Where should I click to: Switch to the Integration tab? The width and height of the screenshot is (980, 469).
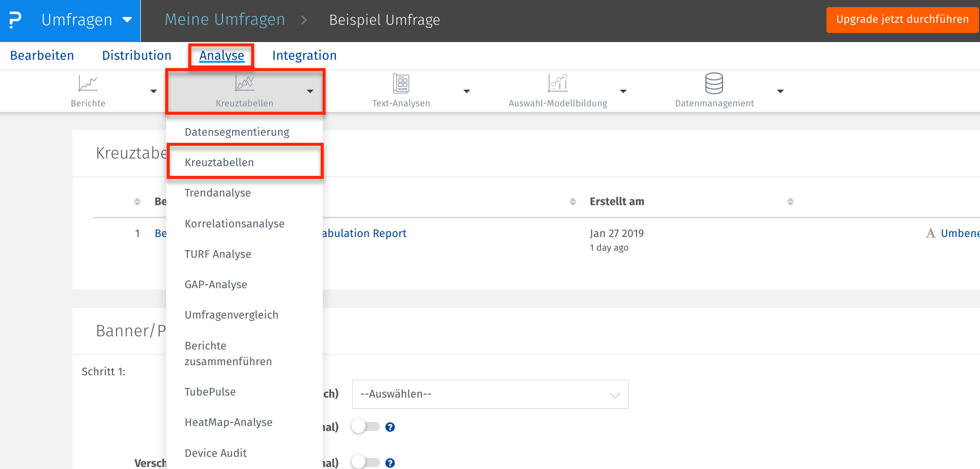[304, 56]
